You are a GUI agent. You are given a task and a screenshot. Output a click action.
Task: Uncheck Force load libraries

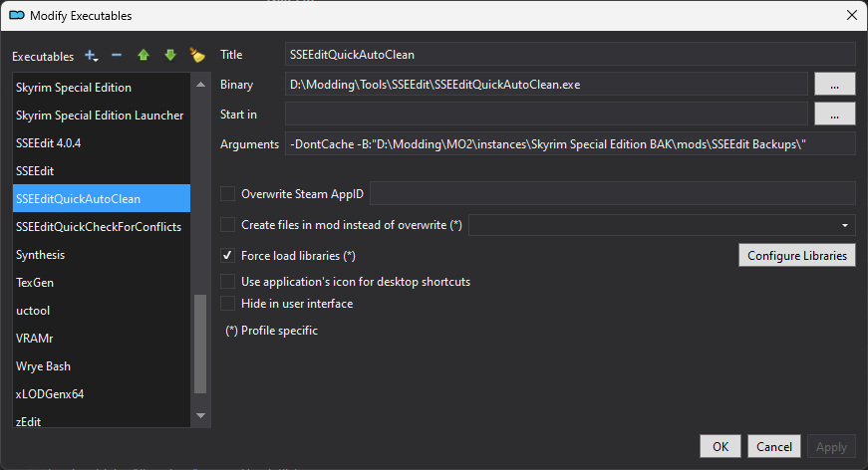pos(227,256)
